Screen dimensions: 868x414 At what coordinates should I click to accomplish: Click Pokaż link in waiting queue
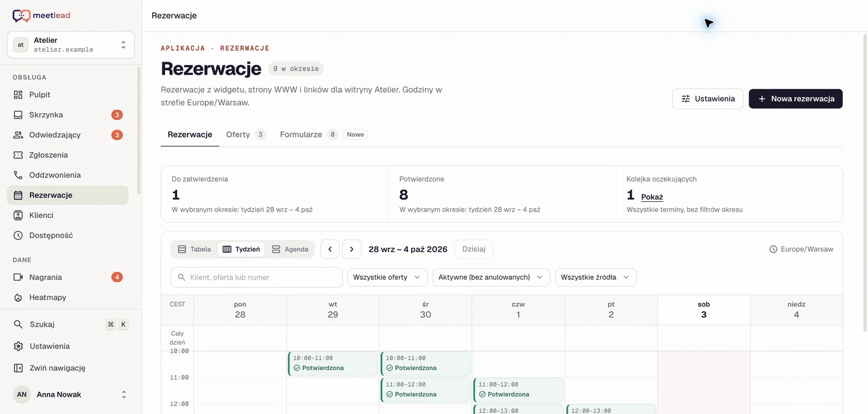pos(652,197)
